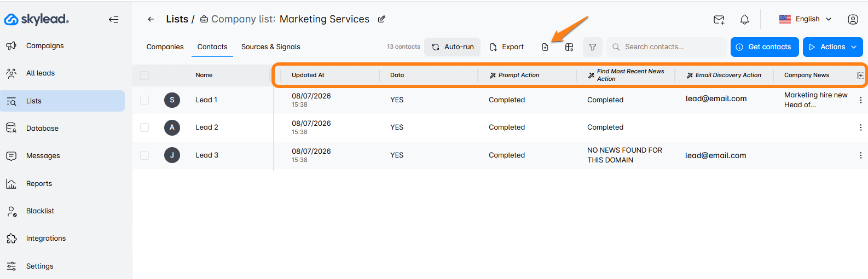Click the Data column header

(x=397, y=75)
